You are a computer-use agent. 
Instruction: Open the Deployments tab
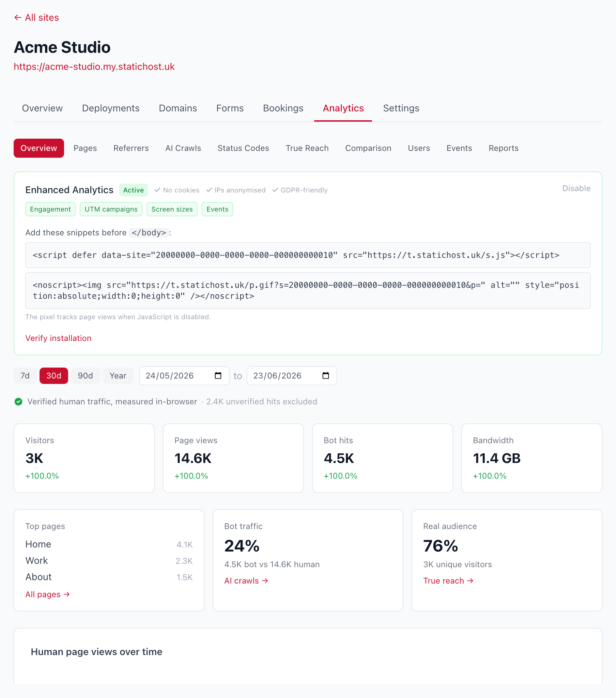111,108
